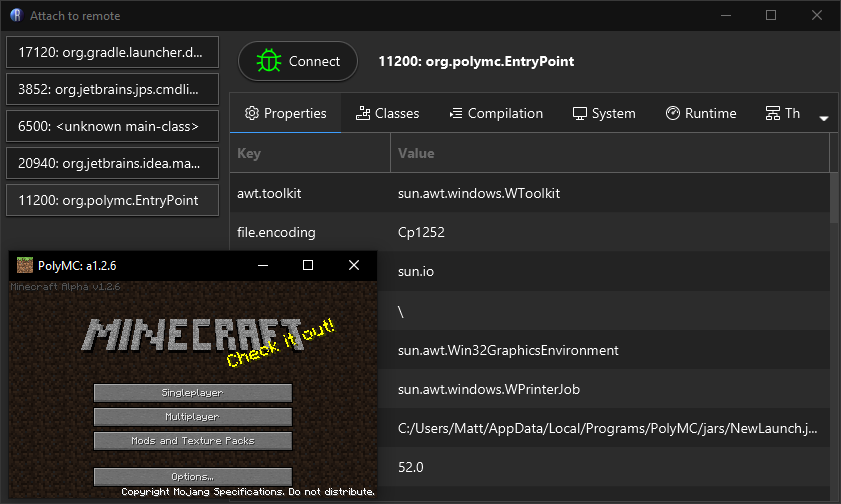Open the Minecraft Options menu
The image size is (841, 504).
193,477
